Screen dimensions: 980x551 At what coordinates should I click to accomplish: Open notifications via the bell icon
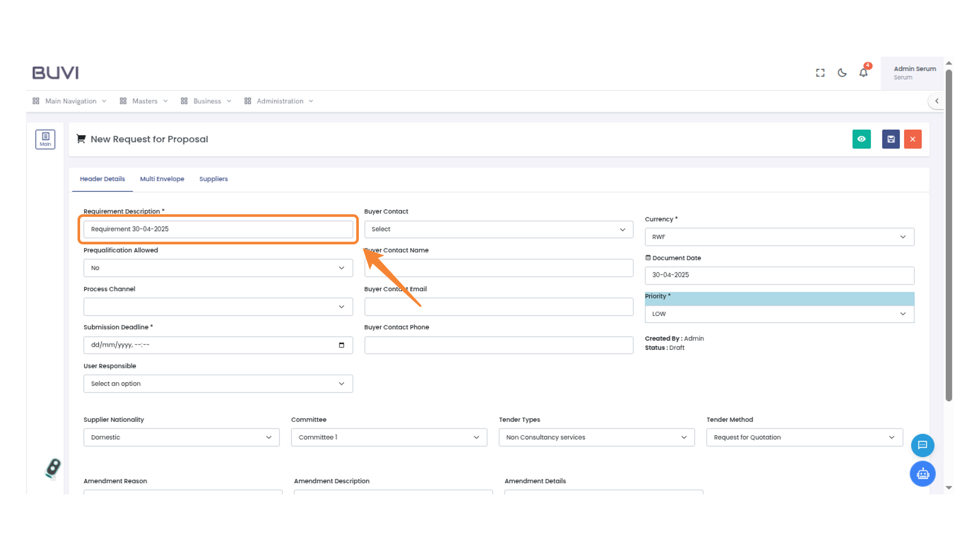coord(863,73)
